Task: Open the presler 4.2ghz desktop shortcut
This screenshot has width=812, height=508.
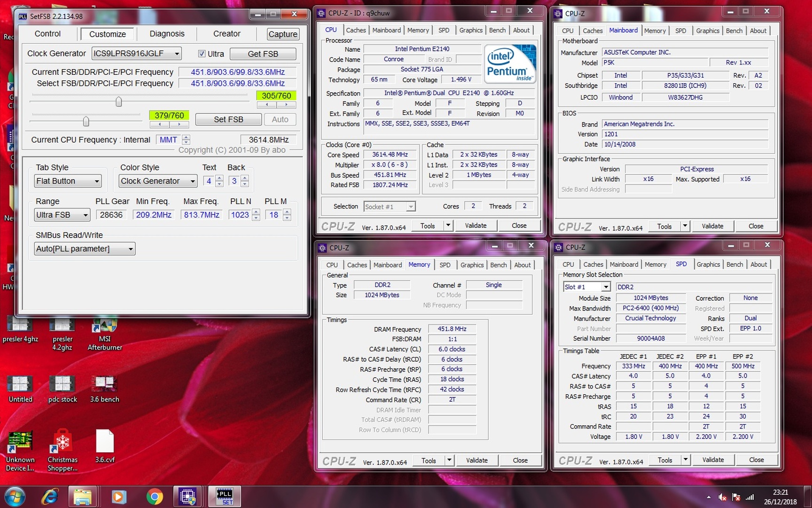Action: coord(62,334)
